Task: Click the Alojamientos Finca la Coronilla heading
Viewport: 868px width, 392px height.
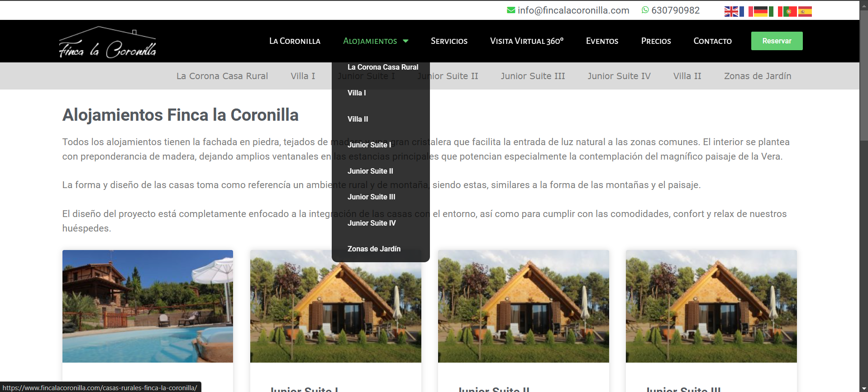Action: (x=181, y=115)
